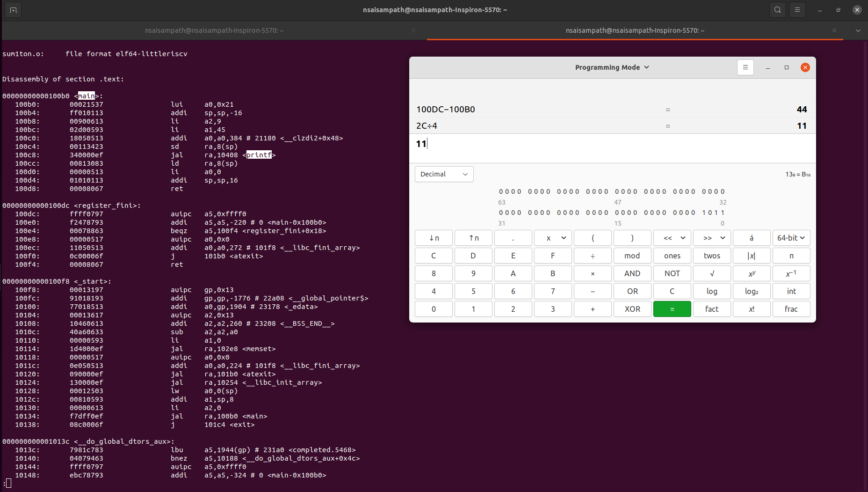Click the insert character á key
This screenshot has width=868, height=492.
click(x=751, y=238)
